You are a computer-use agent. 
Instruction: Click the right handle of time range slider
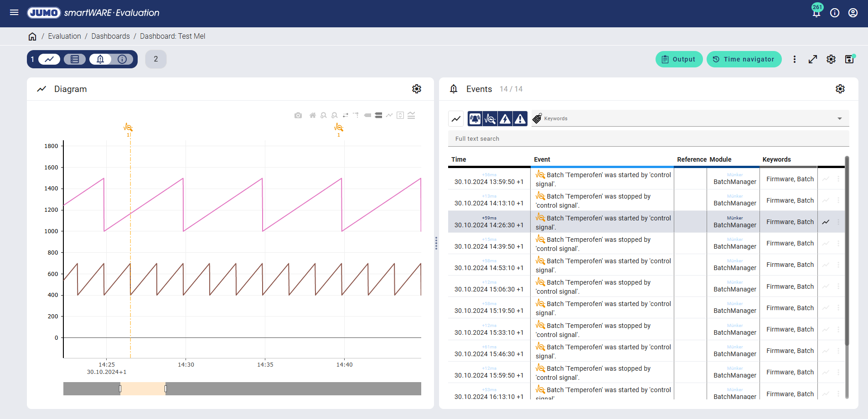point(165,388)
